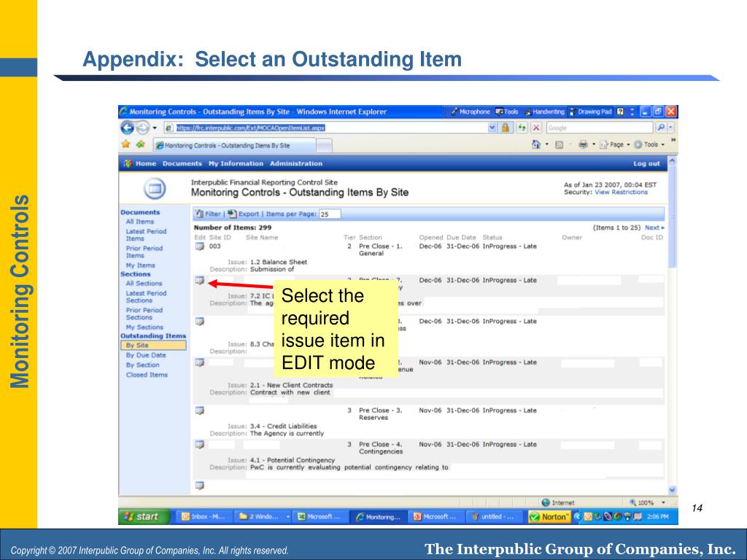
Task: Open Edit icon for 7.2 IC issue row
Action: pos(200,280)
